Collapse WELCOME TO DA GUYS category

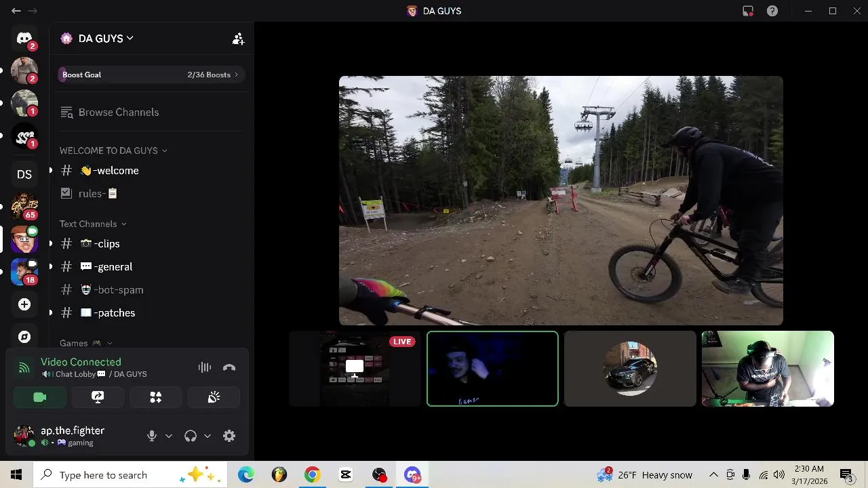pos(113,150)
